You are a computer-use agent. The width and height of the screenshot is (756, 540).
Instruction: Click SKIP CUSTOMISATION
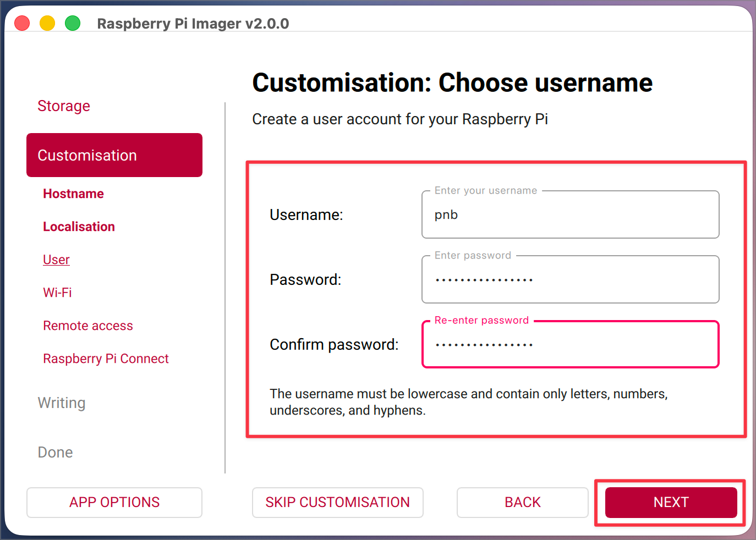point(337,502)
